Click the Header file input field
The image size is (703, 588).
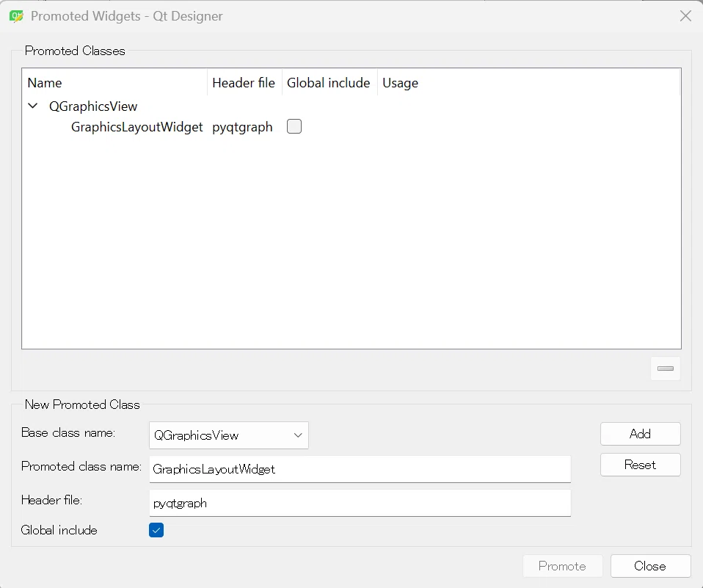[360, 503]
